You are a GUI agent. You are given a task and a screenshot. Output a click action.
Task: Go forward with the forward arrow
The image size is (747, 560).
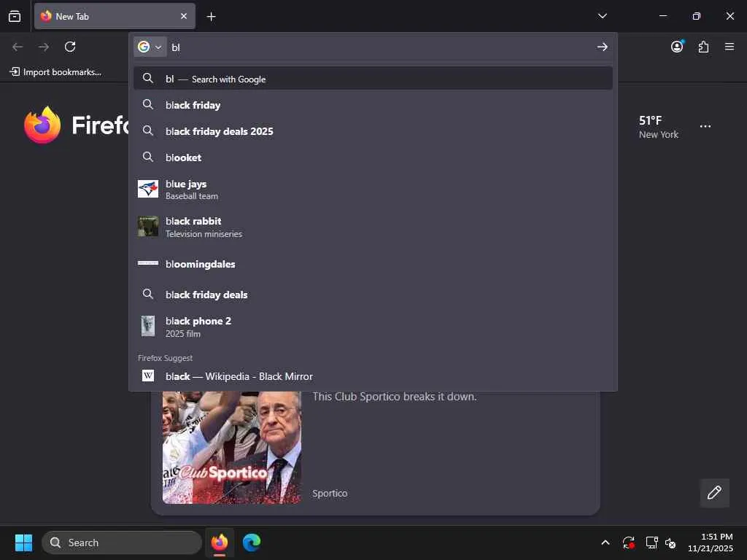pos(44,47)
